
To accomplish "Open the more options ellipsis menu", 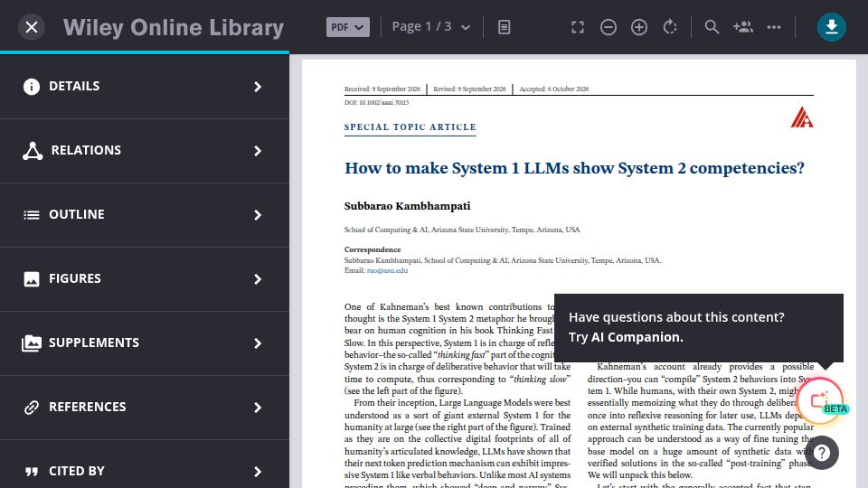I will coord(774,27).
